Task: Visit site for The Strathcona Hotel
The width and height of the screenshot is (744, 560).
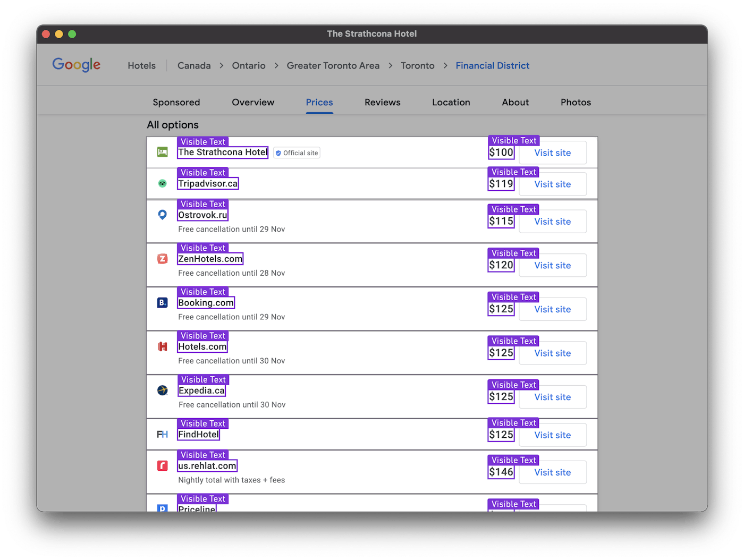Action: coord(553,153)
